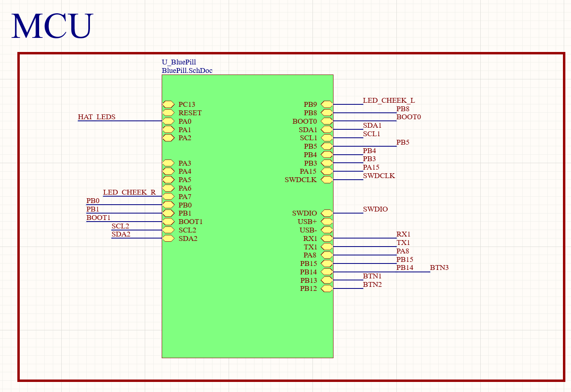Screen dimensions: 571x392
Task: Click the HAT_LEDS net label
Action: pos(96,117)
